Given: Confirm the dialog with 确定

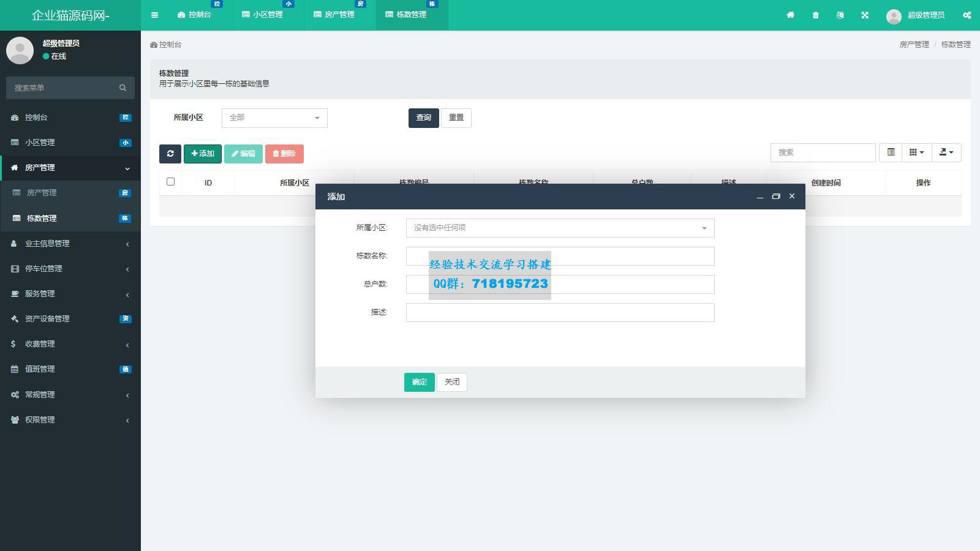Looking at the screenshot, I should pyautogui.click(x=420, y=382).
